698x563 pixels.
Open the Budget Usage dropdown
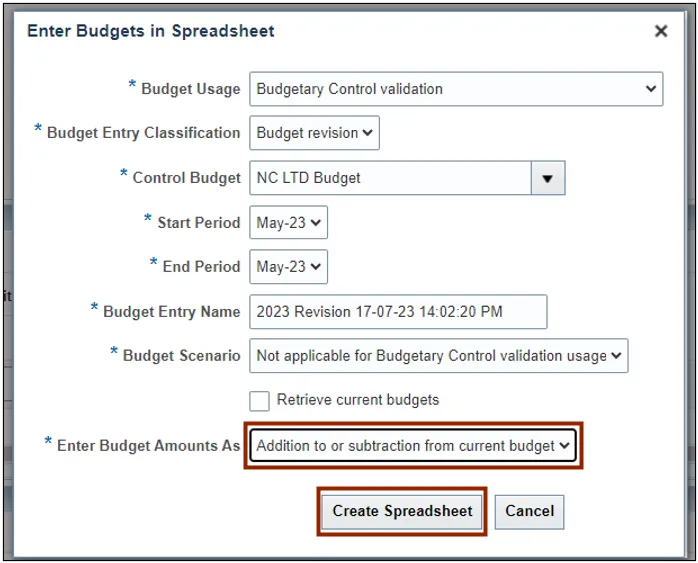coord(455,89)
